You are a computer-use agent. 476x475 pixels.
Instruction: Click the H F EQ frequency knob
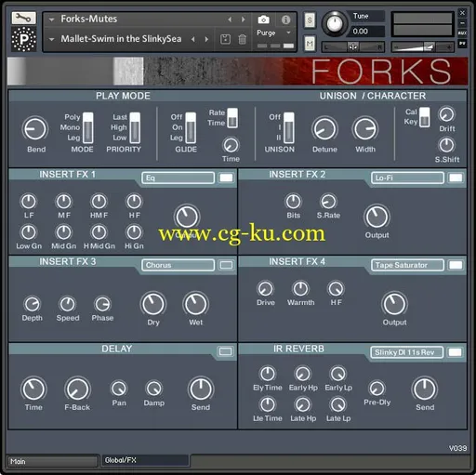click(x=134, y=202)
